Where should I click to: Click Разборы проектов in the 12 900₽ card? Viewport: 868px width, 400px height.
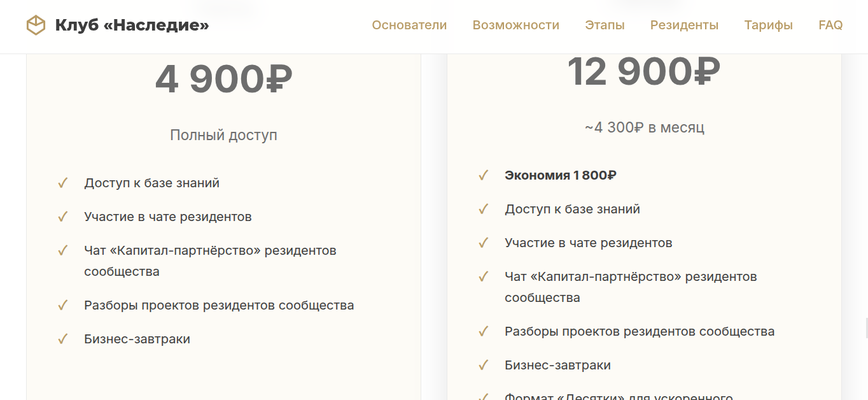coord(640,331)
